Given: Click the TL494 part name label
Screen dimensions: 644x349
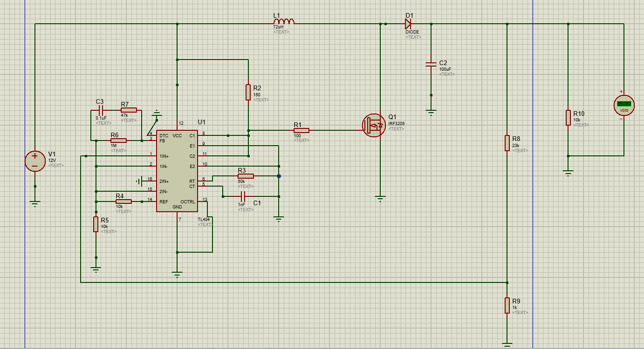Looking at the screenshot, I should tap(204, 219).
